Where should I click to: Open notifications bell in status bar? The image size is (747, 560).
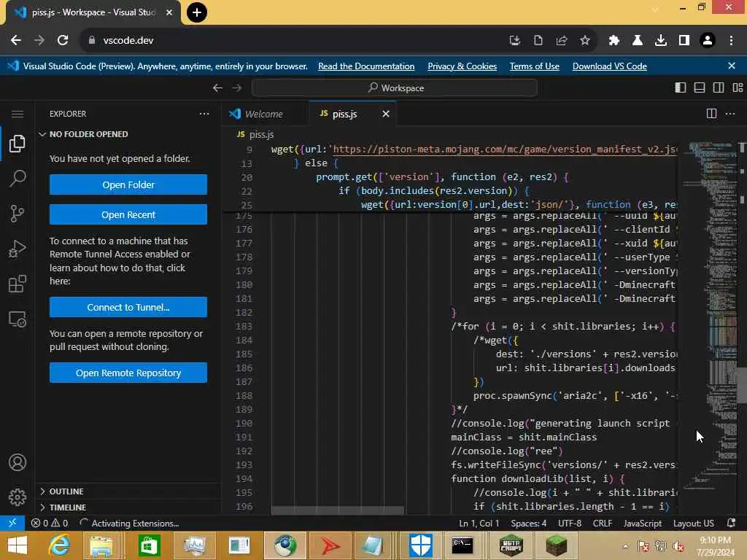[731, 523]
